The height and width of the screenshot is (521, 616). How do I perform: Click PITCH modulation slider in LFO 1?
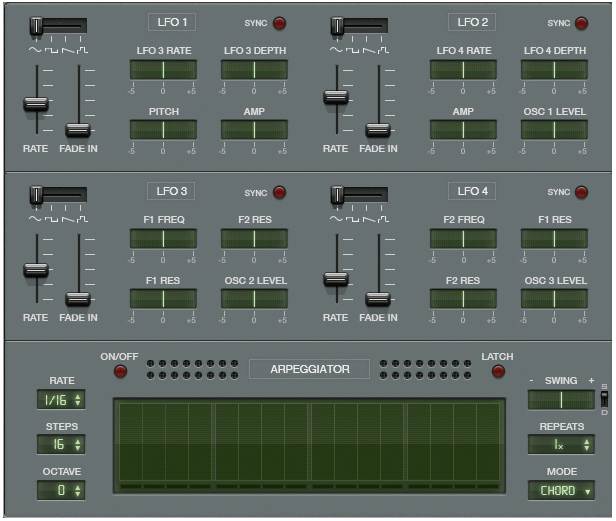pos(163,130)
